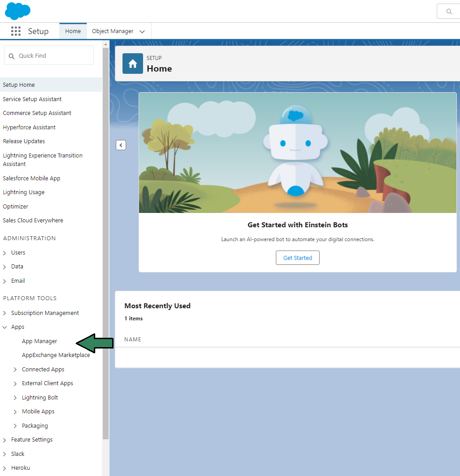460x476 pixels.
Task: Click the Quick Find magnifier icon
Action: coord(12,56)
